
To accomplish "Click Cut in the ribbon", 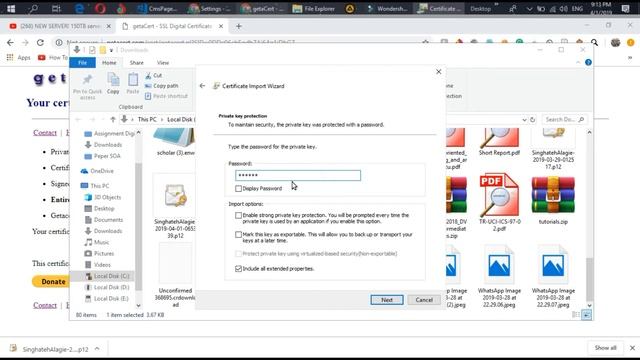I will pos(154,76).
